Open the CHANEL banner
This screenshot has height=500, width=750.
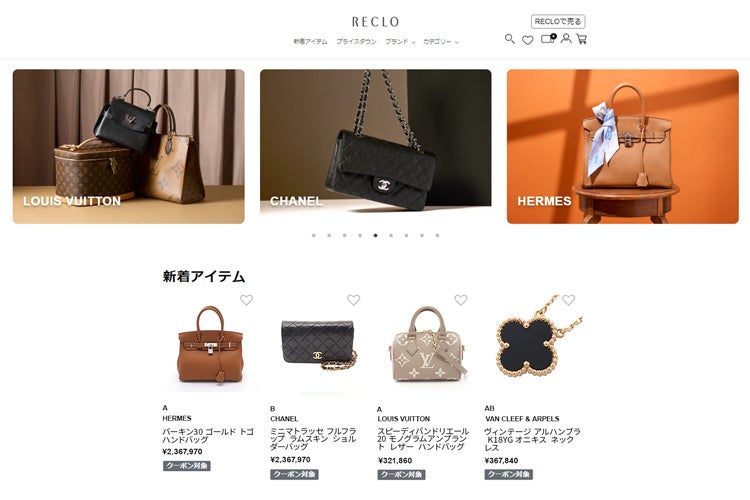tap(375, 146)
